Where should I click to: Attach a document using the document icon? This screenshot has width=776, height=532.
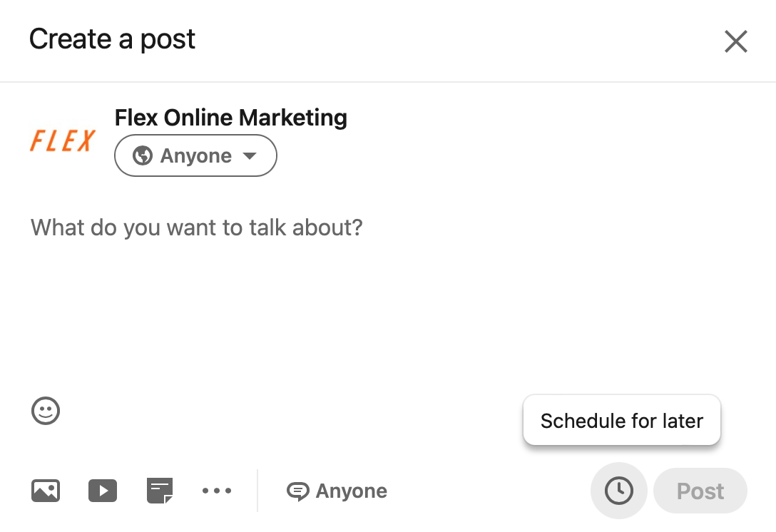click(x=160, y=491)
